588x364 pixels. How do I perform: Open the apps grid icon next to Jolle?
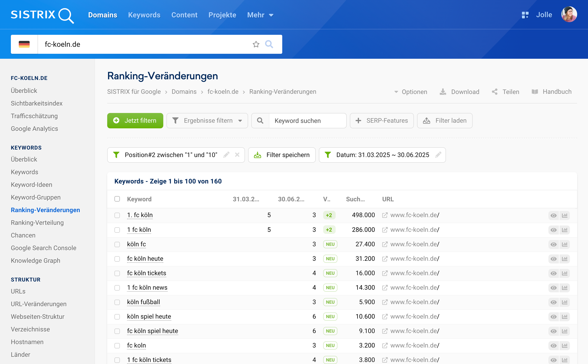click(525, 15)
